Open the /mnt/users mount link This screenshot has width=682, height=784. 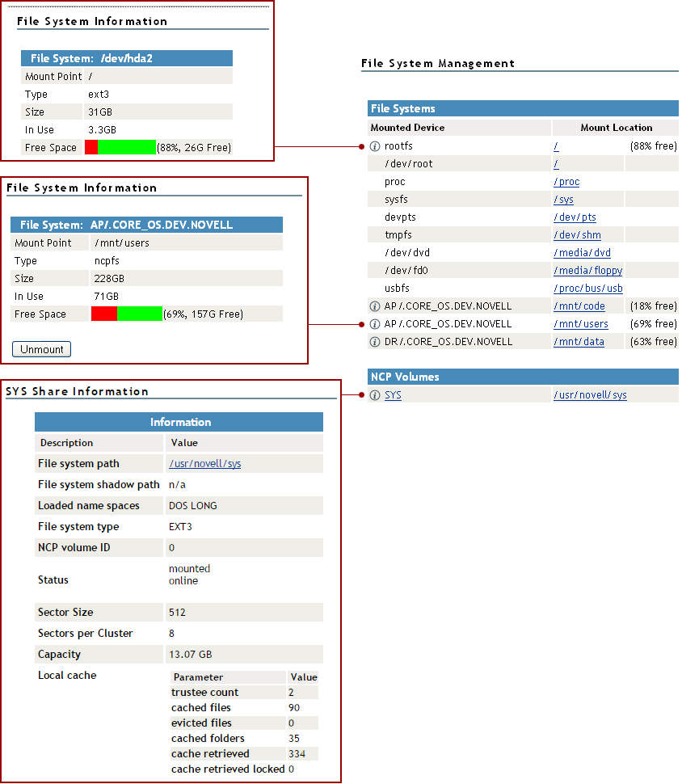[580, 324]
